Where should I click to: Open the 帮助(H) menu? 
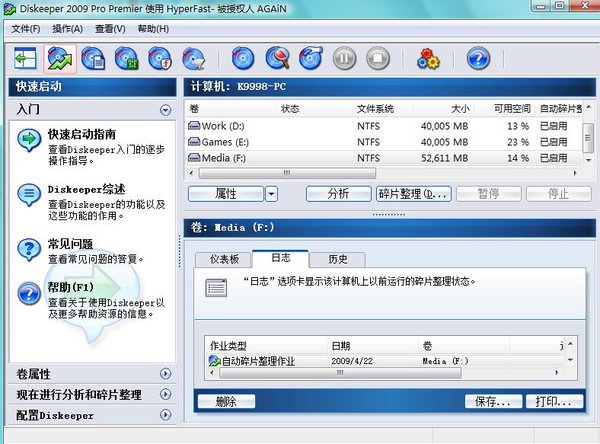[x=153, y=29]
